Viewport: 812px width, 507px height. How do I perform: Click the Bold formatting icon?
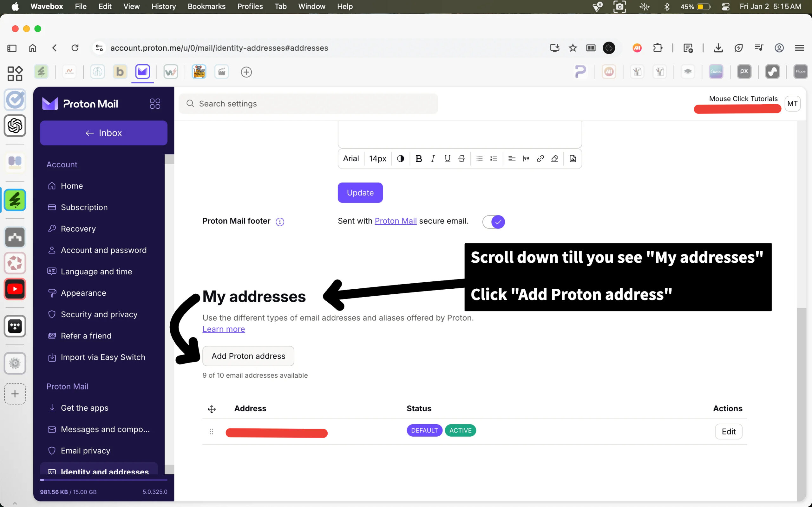418,159
